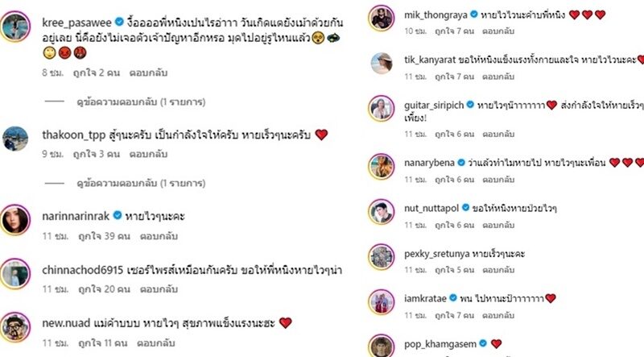Expand the replies under kree_pasawee's comment

tap(141, 102)
